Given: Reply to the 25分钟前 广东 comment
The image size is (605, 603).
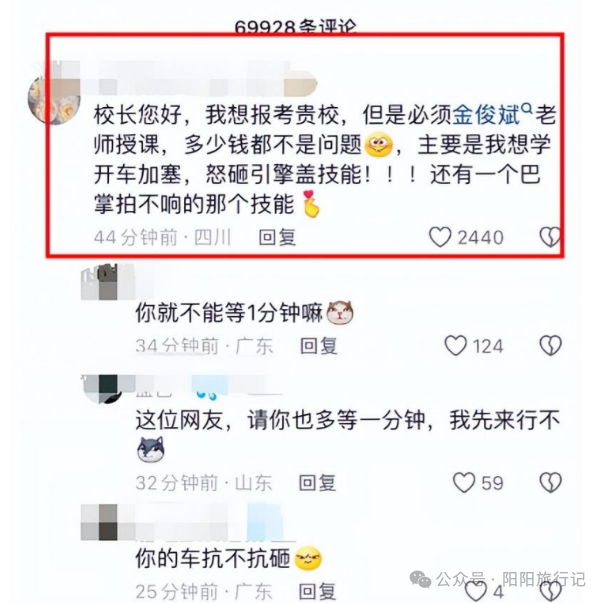Looking at the screenshot, I should tap(317, 591).
